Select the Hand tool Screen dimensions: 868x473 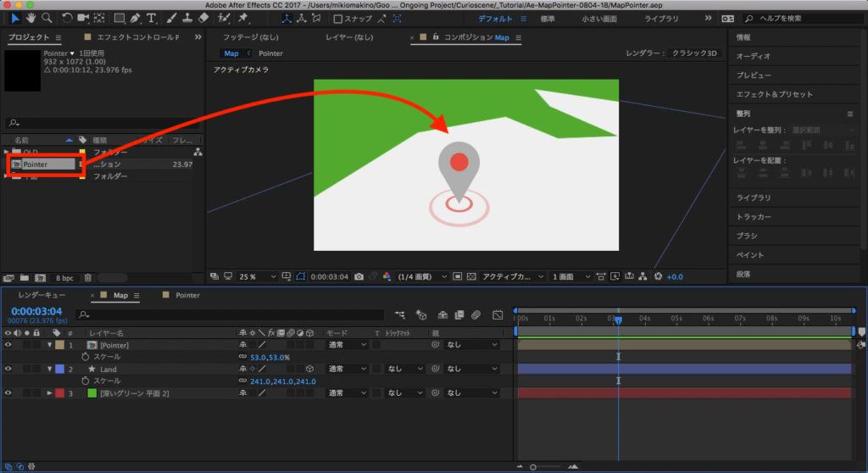31,18
